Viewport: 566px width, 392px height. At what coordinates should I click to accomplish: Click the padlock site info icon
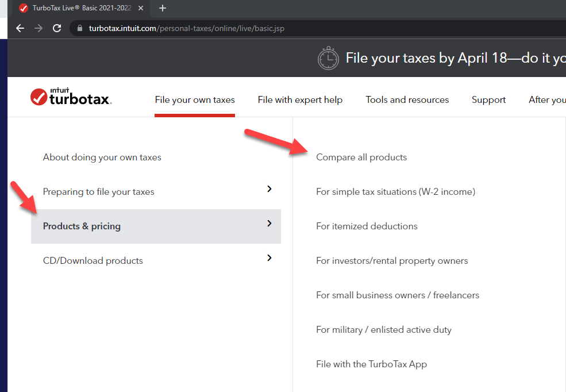tap(80, 28)
